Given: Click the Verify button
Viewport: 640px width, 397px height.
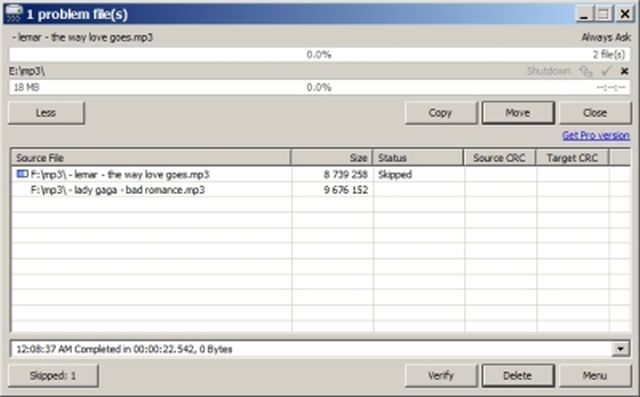Looking at the screenshot, I should pyautogui.click(x=440, y=375).
